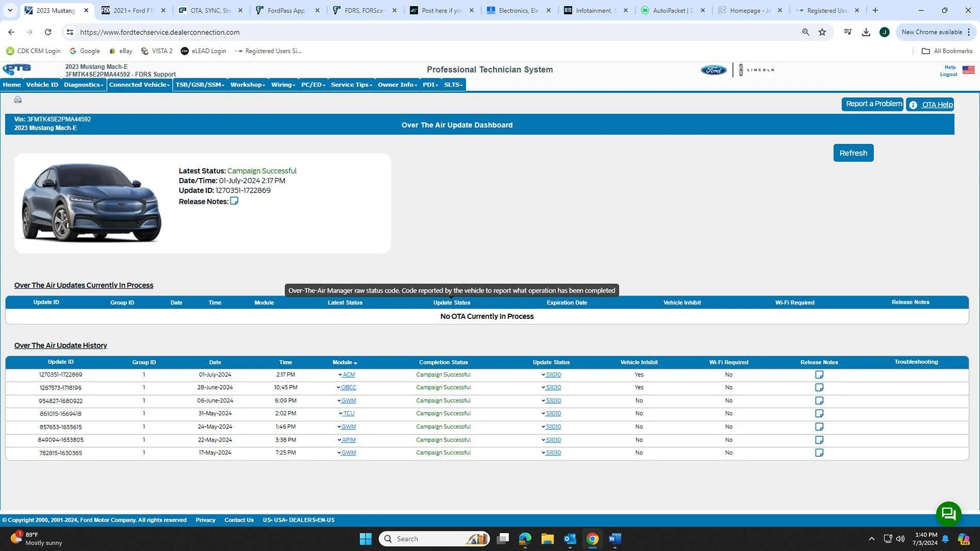This screenshot has width=980, height=551.
Task: Click the browser address bar URL
Action: pos(160,32)
